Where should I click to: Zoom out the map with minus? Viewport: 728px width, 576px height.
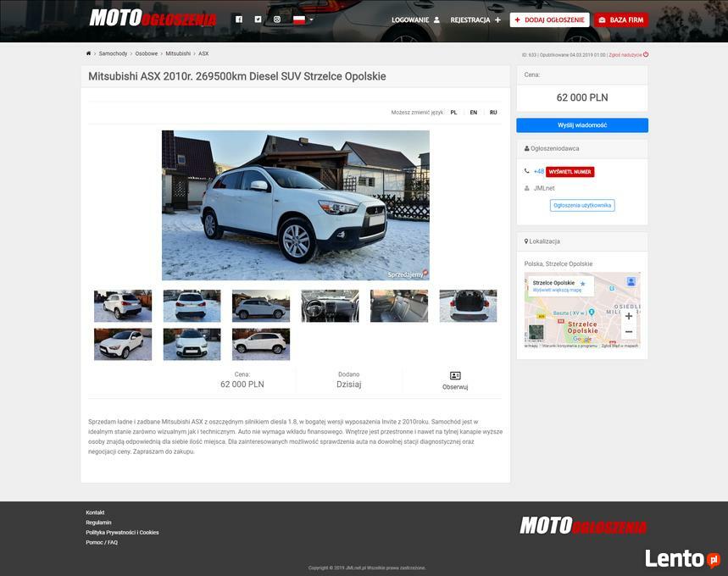click(x=629, y=332)
